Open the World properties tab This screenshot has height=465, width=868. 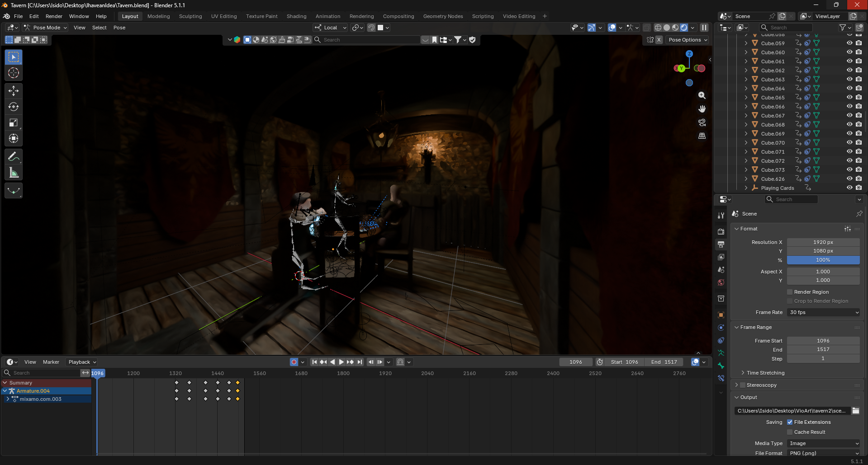(x=721, y=282)
